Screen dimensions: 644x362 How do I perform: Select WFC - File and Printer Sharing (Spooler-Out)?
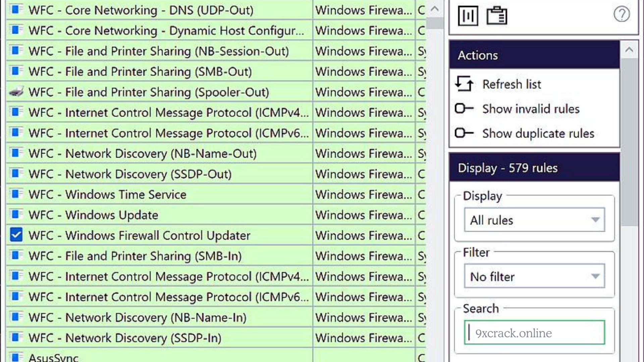(x=149, y=92)
